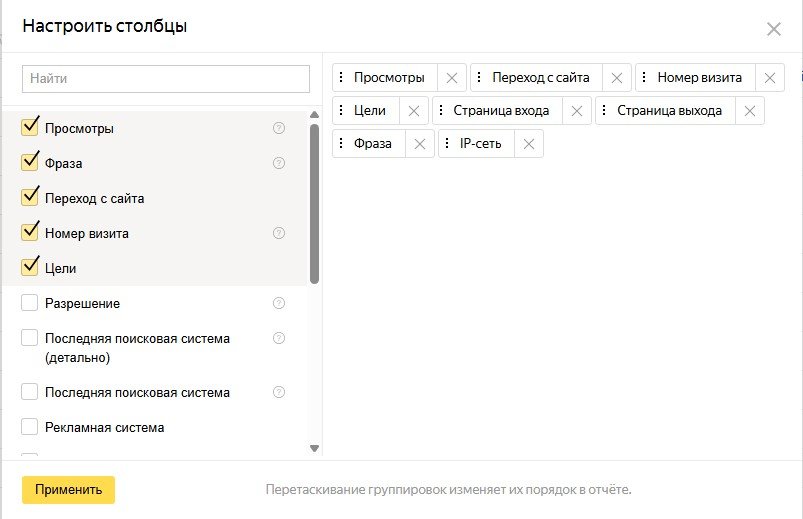The width and height of the screenshot is (803, 519).
Task: Click the column list scrollbar thumb
Action: 315,200
